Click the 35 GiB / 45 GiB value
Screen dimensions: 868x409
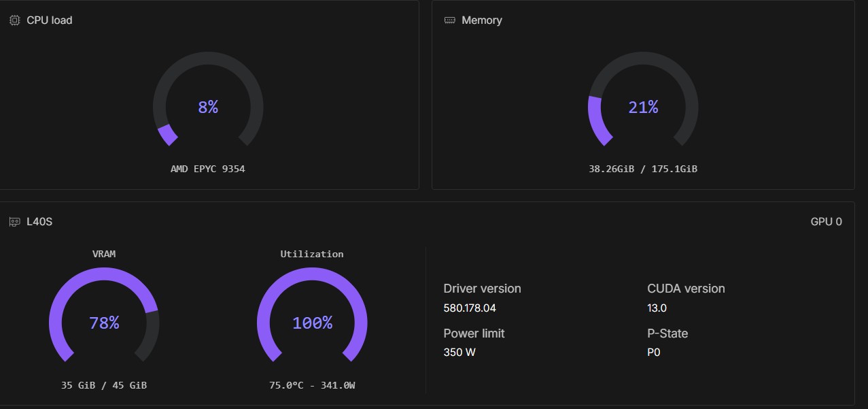[104, 385]
